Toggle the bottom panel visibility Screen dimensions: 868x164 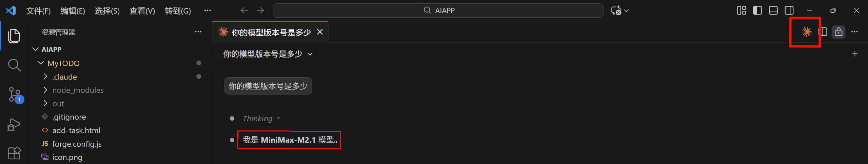(x=773, y=11)
